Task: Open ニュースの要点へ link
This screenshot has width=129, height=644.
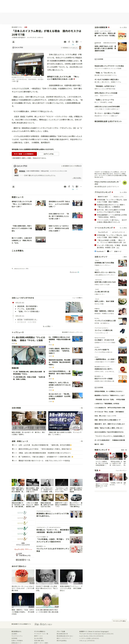Action: tap(77, 298)
